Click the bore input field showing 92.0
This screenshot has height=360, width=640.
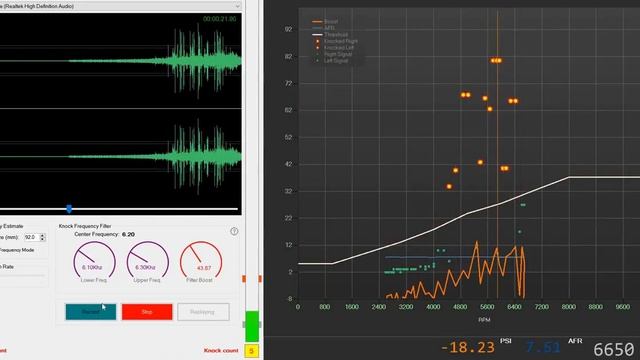tap(32, 237)
